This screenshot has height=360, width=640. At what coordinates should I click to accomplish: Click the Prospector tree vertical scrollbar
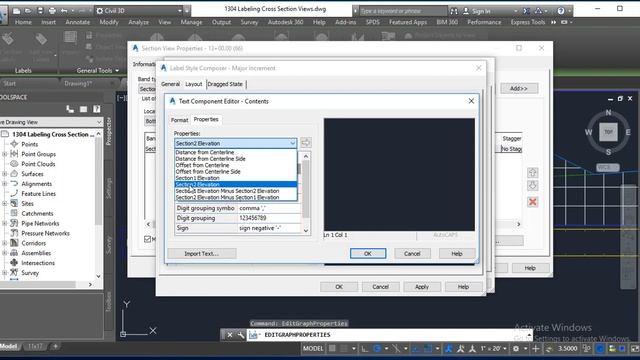pos(98,204)
